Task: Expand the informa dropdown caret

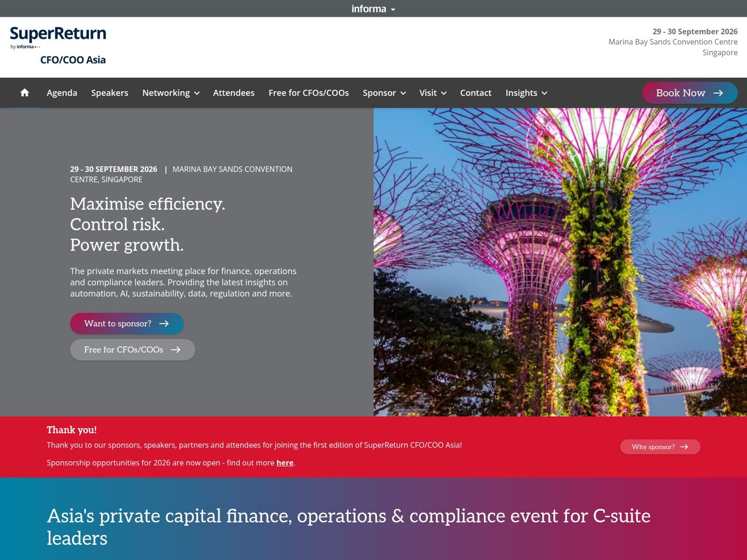Action: [x=393, y=9]
